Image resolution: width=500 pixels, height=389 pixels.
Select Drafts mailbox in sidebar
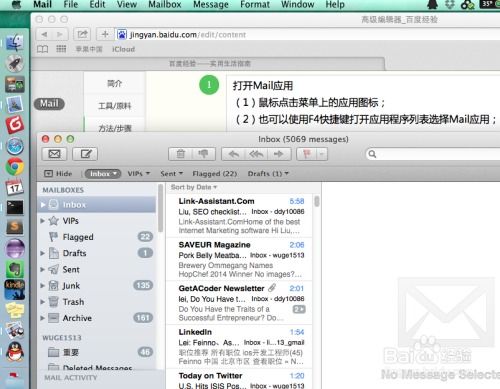click(x=97, y=253)
